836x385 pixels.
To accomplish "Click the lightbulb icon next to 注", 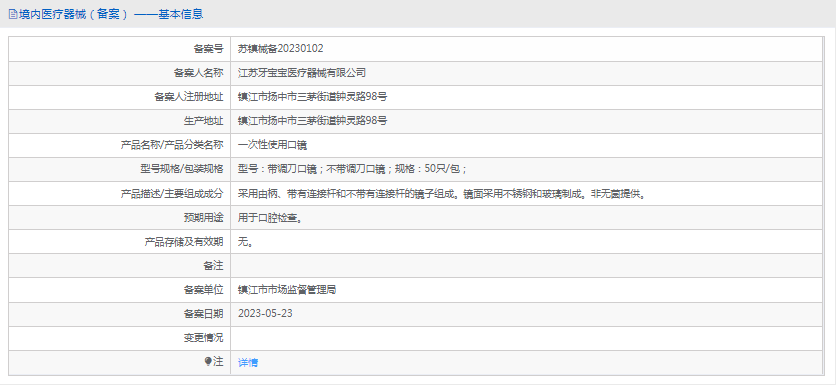I will click(x=208, y=362).
